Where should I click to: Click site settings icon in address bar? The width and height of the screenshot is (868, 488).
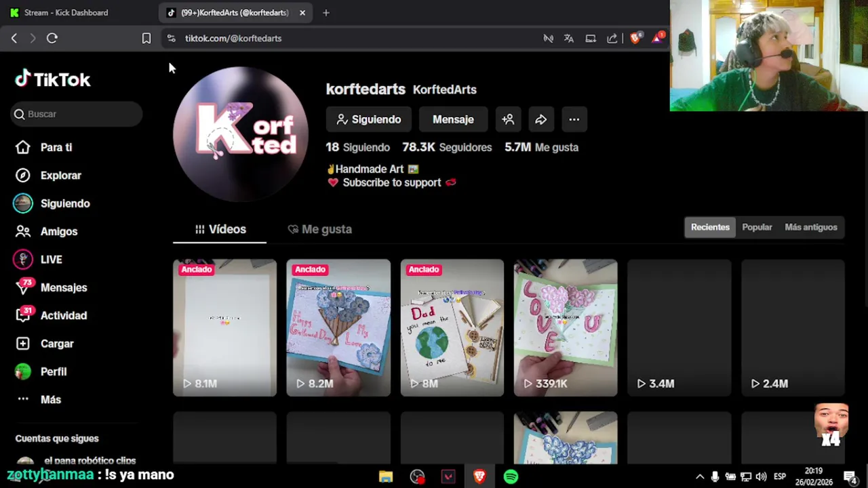click(171, 38)
